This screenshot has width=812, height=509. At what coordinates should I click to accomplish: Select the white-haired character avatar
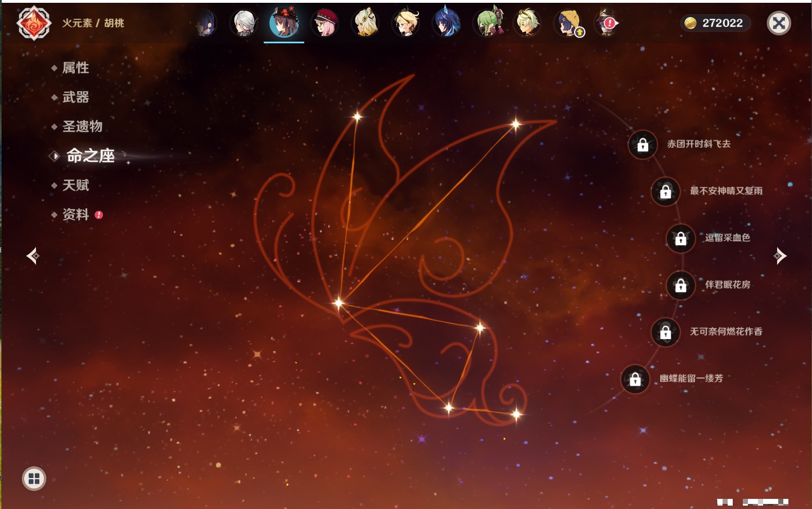coord(244,24)
